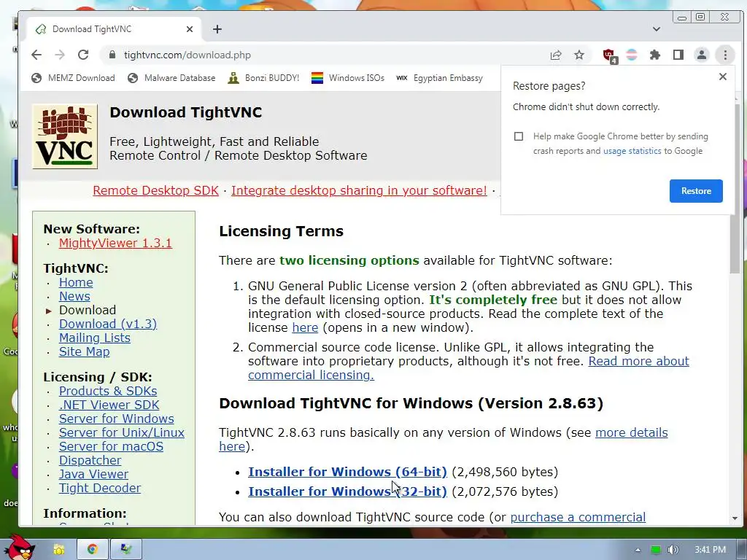Click the TightVNC logo image
Viewport: 747px width, 560px height.
point(65,136)
